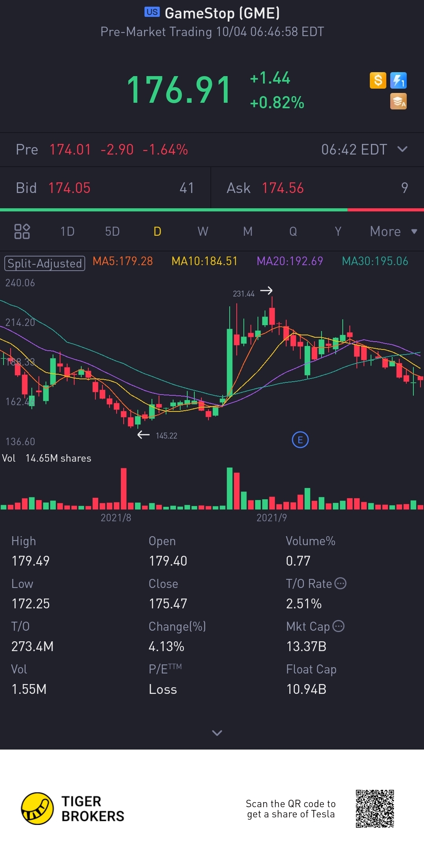The width and height of the screenshot is (424, 868).
Task: Tap the bid-ask ratio bar
Action: pos(212,210)
